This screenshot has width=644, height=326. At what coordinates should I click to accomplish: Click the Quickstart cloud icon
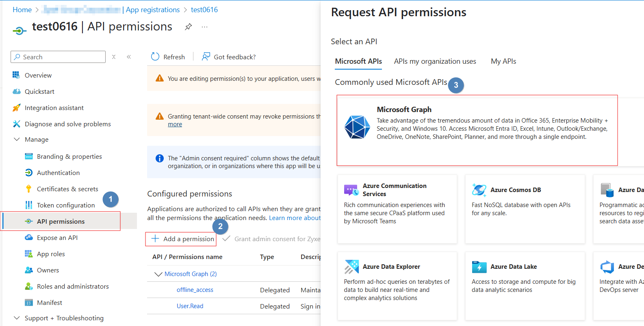tap(16, 91)
